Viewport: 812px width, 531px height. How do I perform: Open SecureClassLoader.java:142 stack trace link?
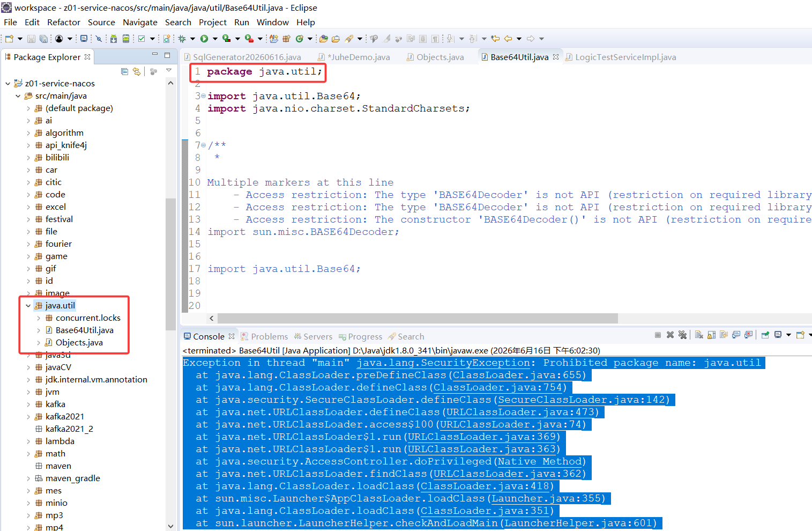point(582,400)
